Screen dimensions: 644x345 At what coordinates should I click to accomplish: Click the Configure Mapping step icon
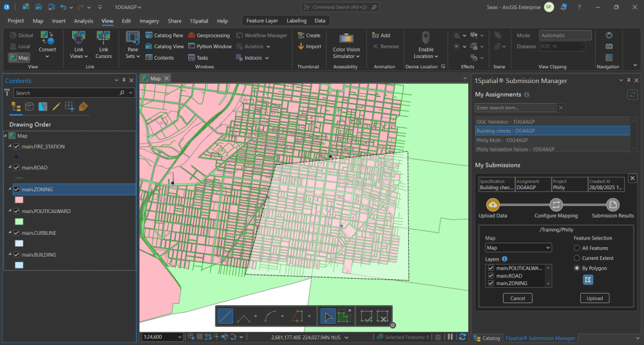(556, 205)
